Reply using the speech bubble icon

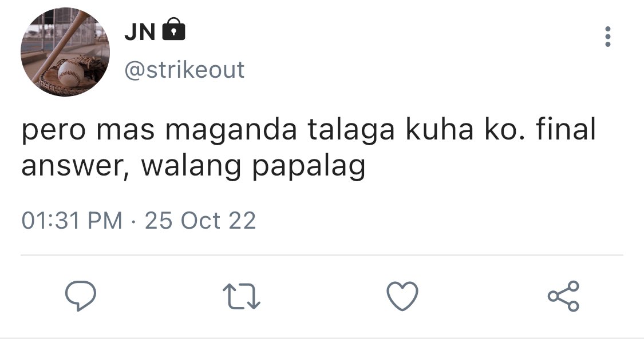(x=81, y=296)
